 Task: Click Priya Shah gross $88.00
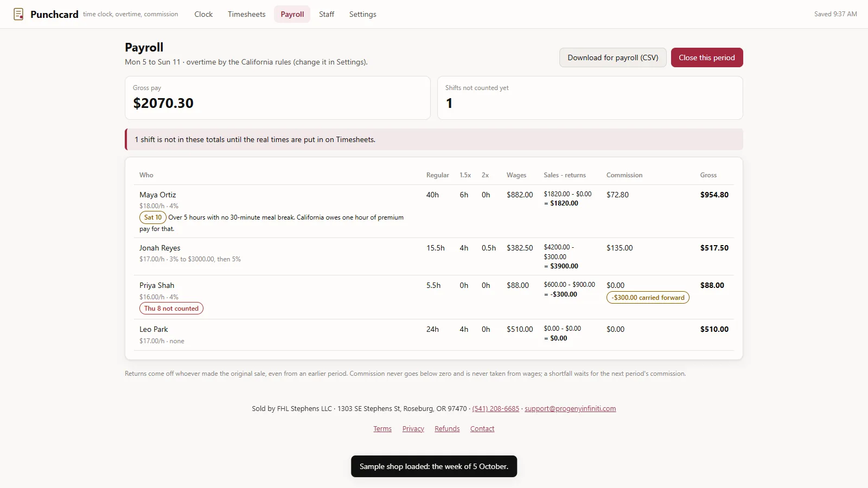coord(712,285)
